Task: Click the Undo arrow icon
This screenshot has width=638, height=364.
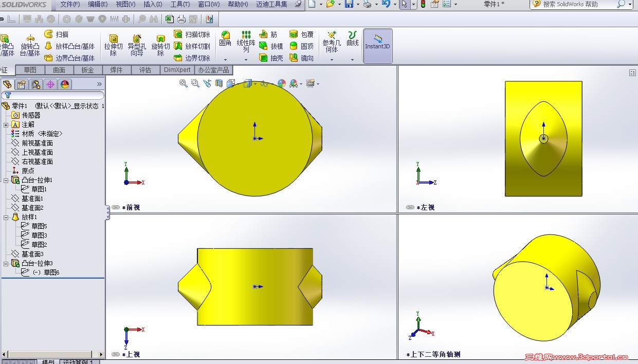Action: point(386,4)
